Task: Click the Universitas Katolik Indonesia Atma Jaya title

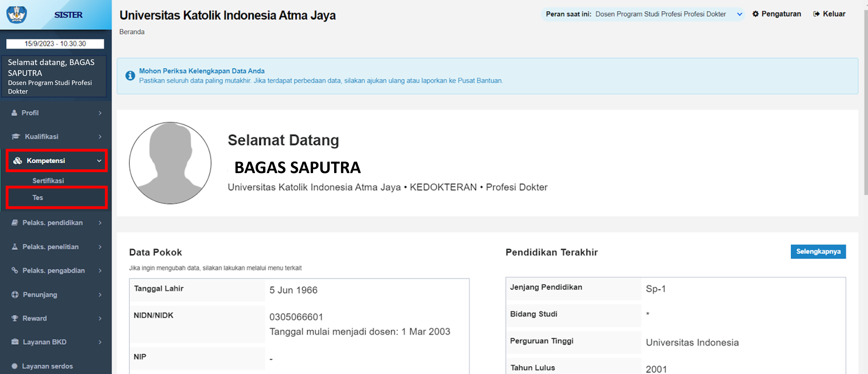Action: 227,15
